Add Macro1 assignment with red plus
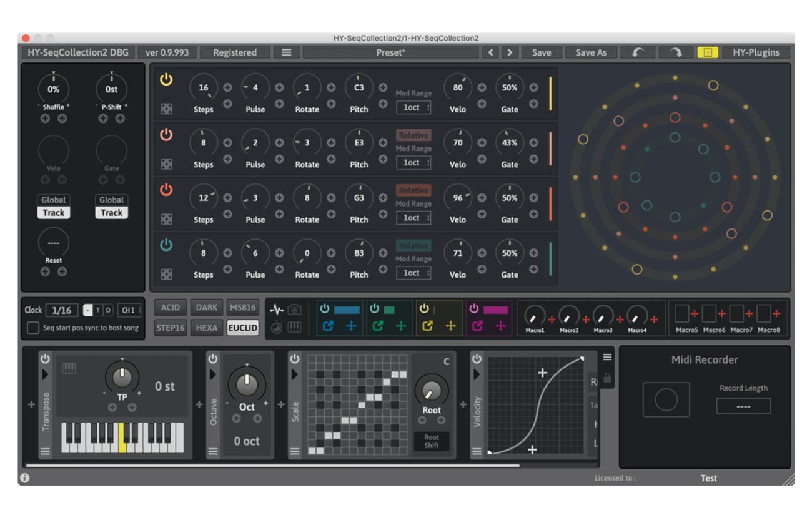 (x=552, y=320)
